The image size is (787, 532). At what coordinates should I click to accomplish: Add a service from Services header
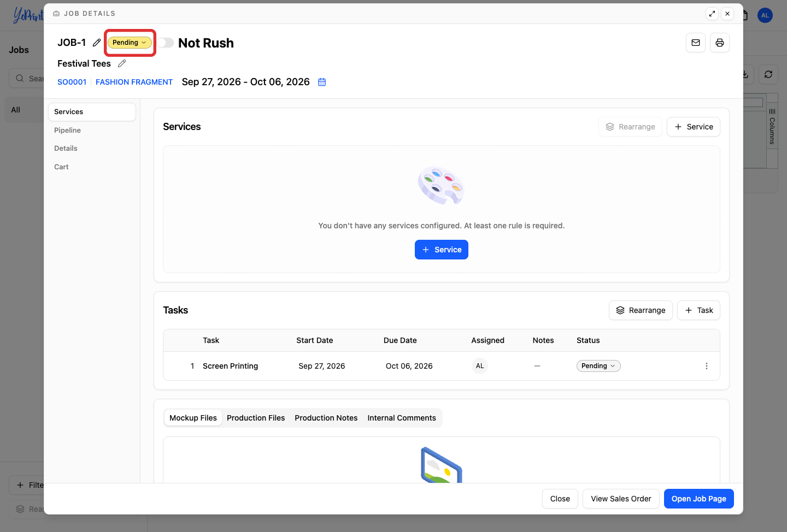click(694, 127)
